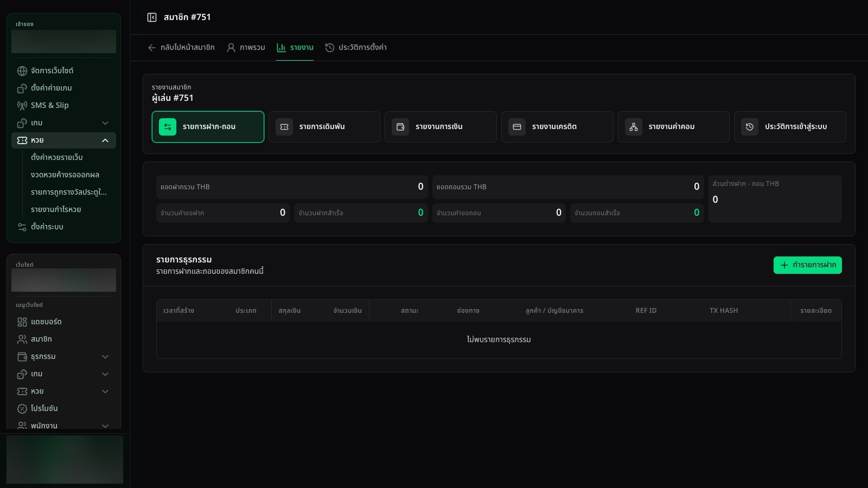
Task: Collapse the หวย submenu chevron
Action: [x=105, y=140]
